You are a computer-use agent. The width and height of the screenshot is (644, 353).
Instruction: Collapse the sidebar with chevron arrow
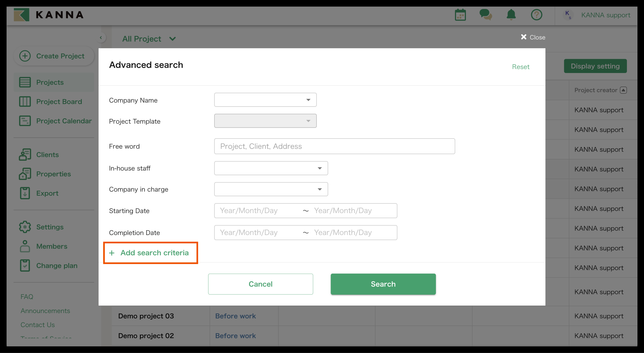pos(101,38)
